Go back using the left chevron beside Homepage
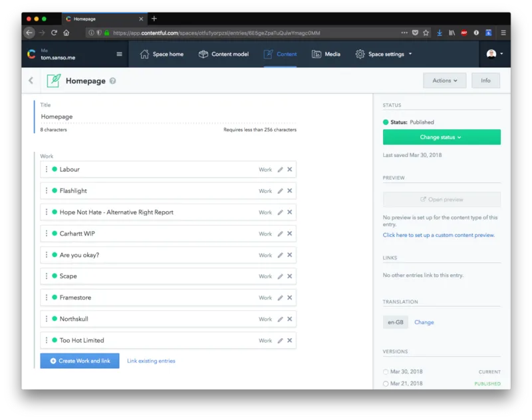The image size is (532, 420). [31, 81]
